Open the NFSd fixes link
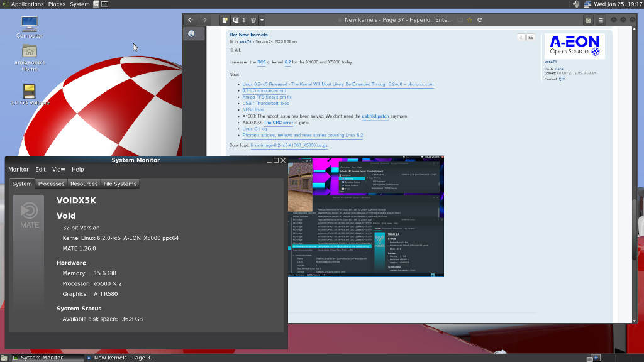This screenshot has height=362, width=644. click(253, 110)
